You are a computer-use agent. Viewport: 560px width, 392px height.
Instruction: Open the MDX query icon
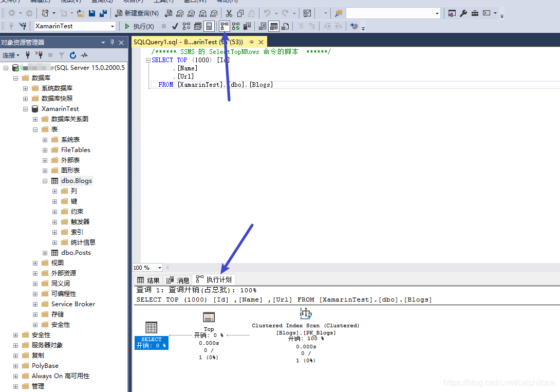click(180, 13)
